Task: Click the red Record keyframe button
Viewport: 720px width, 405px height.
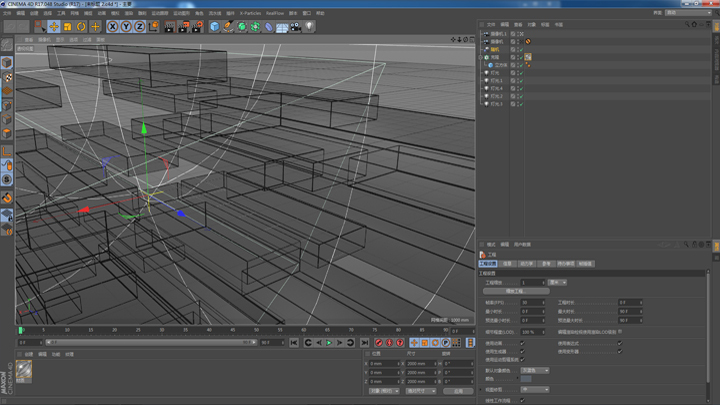Action: point(379,343)
